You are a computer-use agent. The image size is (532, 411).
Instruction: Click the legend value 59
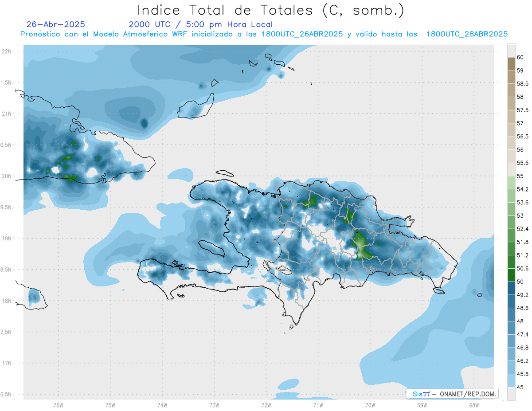[520, 70]
